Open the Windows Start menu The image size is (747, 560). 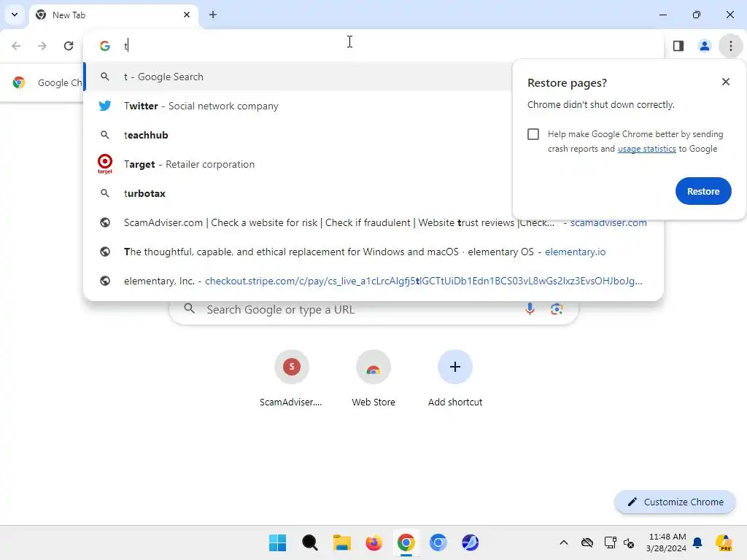coord(277,542)
